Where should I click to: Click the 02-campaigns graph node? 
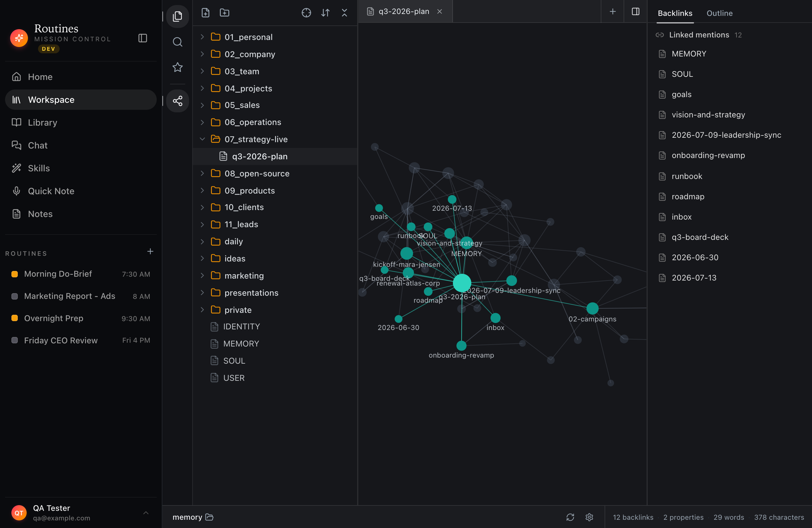point(592,308)
